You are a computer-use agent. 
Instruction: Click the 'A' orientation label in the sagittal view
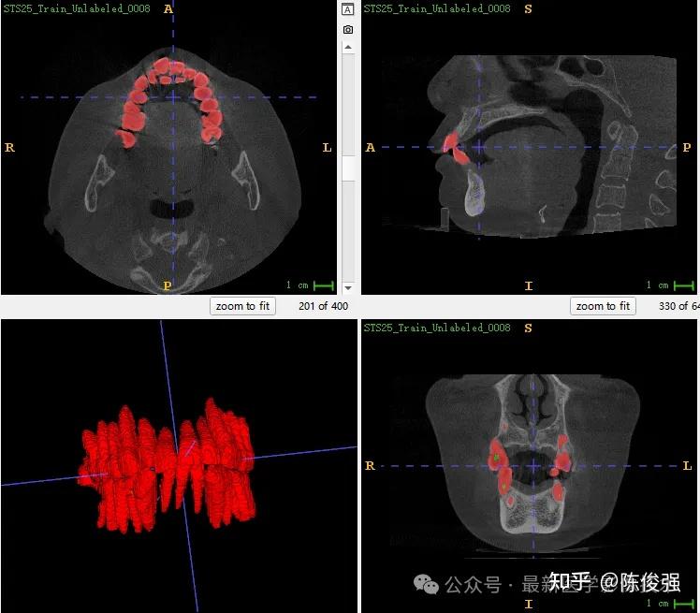click(370, 147)
